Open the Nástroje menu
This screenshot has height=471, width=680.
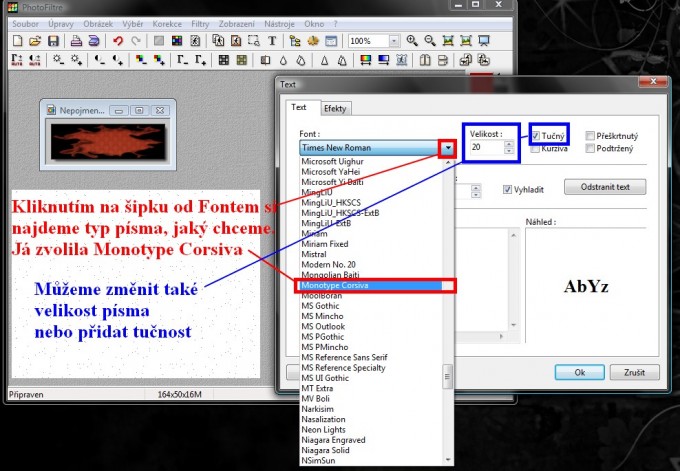(279, 24)
